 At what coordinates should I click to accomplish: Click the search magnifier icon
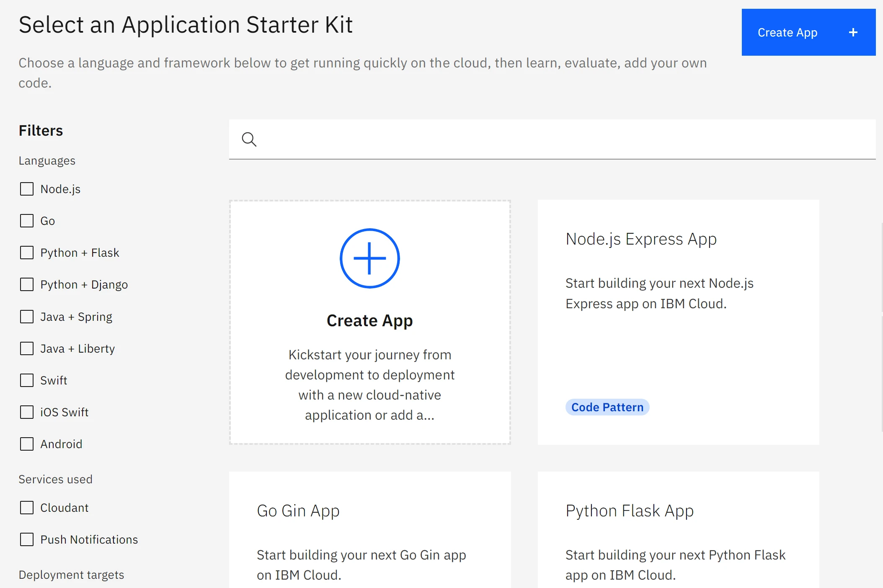pos(249,139)
